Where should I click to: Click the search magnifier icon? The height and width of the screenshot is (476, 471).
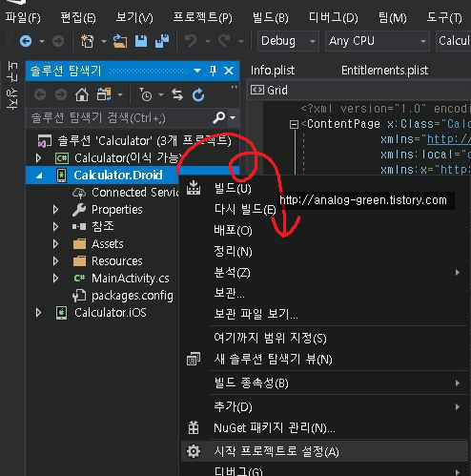(x=219, y=117)
